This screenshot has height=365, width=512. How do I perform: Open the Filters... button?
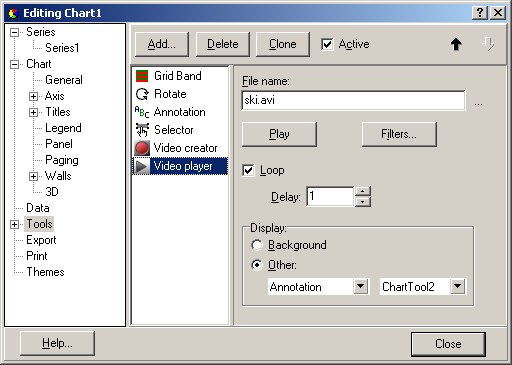pyautogui.click(x=399, y=134)
